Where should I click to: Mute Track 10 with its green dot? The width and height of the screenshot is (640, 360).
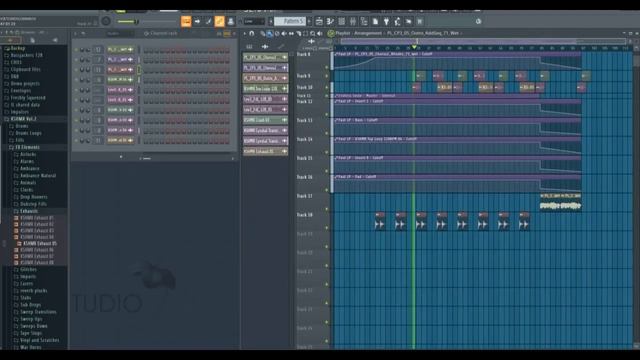pos(327,87)
